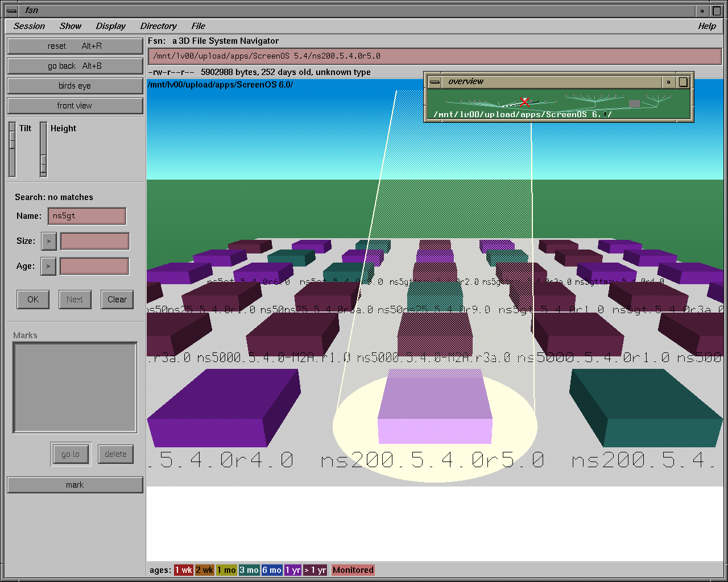Click the mark button
The width and height of the screenshot is (728, 582).
[x=75, y=485]
